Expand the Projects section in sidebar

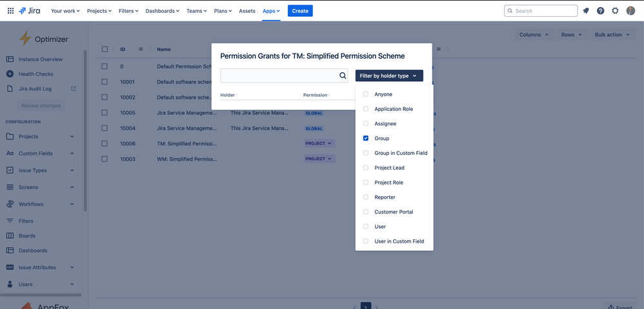[x=72, y=137]
